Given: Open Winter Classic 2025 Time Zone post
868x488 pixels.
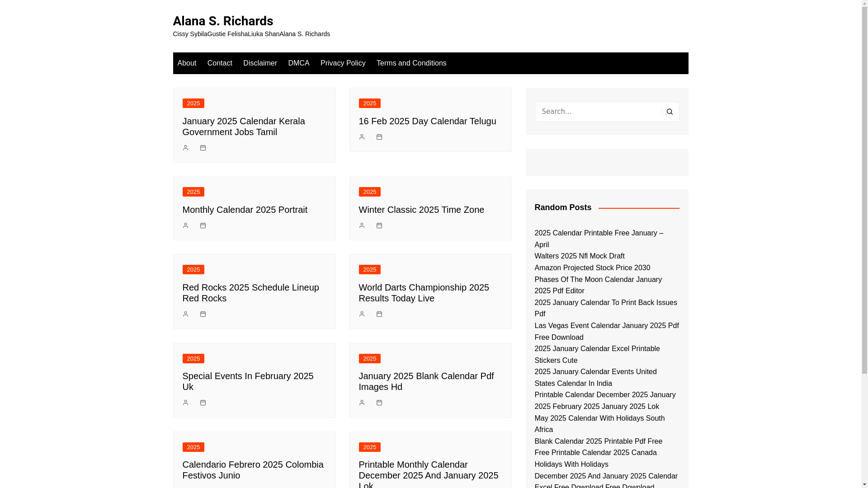Looking at the screenshot, I should click(421, 210).
